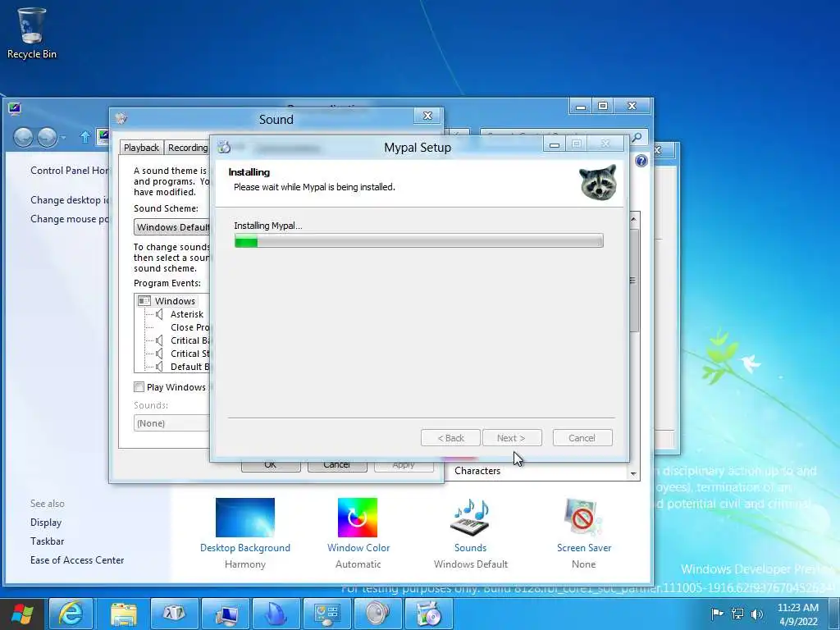The height and width of the screenshot is (630, 840).
Task: Click the Next > button in Mypal Setup
Action: [x=512, y=438]
